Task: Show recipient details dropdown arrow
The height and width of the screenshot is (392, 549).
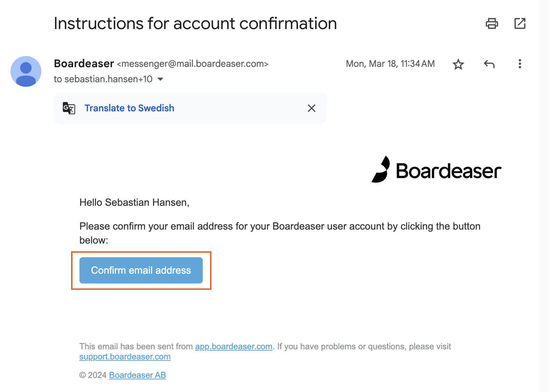Action: (160, 79)
